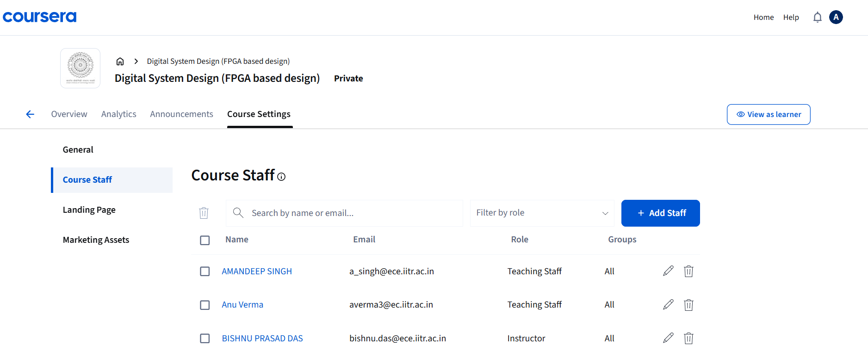Toggle the select-all checkbox in the header

[x=205, y=241]
